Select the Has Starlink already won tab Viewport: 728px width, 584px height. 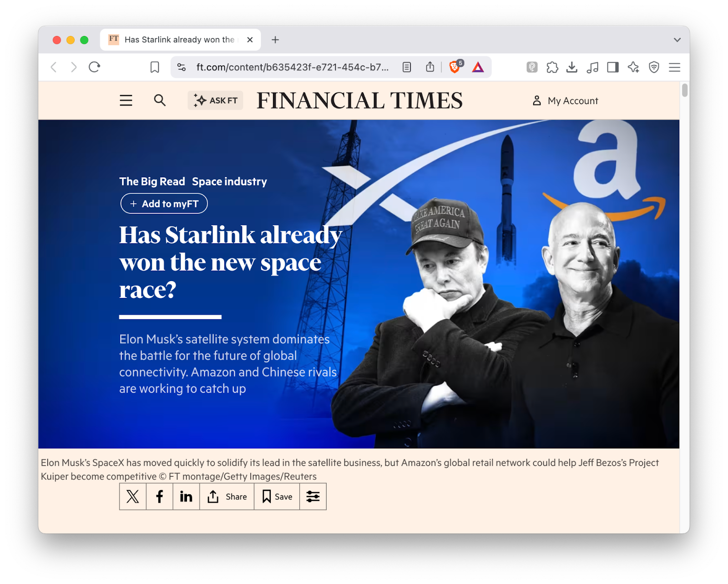pyautogui.click(x=180, y=40)
